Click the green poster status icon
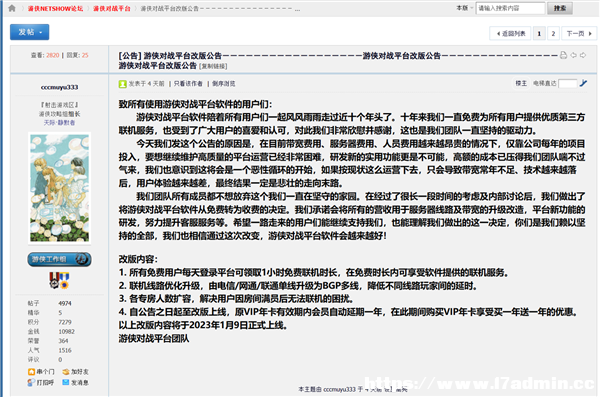 (122, 84)
